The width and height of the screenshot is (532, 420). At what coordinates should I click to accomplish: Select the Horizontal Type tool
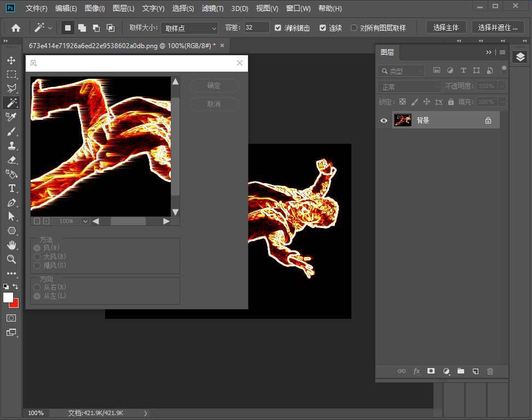tap(11, 189)
